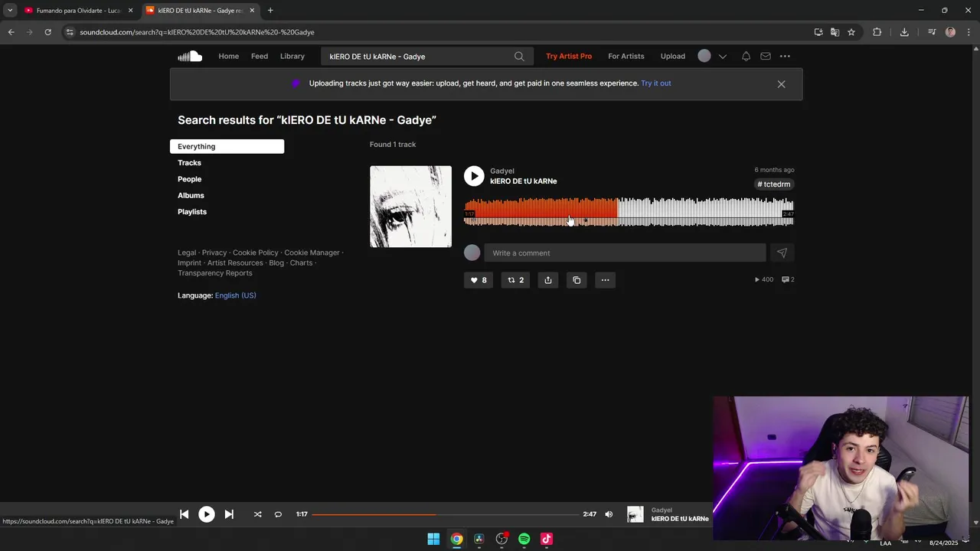Open the notifications bell
Viewport: 980px width, 551px height.
pyautogui.click(x=746, y=56)
